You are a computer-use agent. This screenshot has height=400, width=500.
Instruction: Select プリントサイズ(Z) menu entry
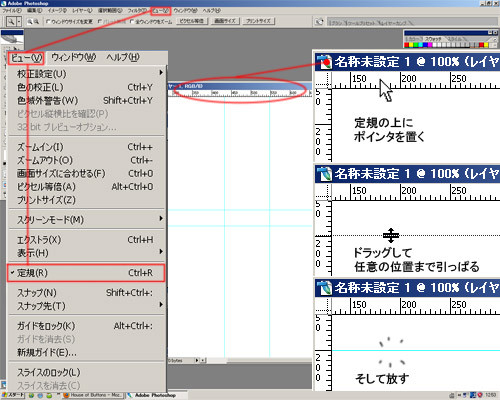tap(86, 200)
